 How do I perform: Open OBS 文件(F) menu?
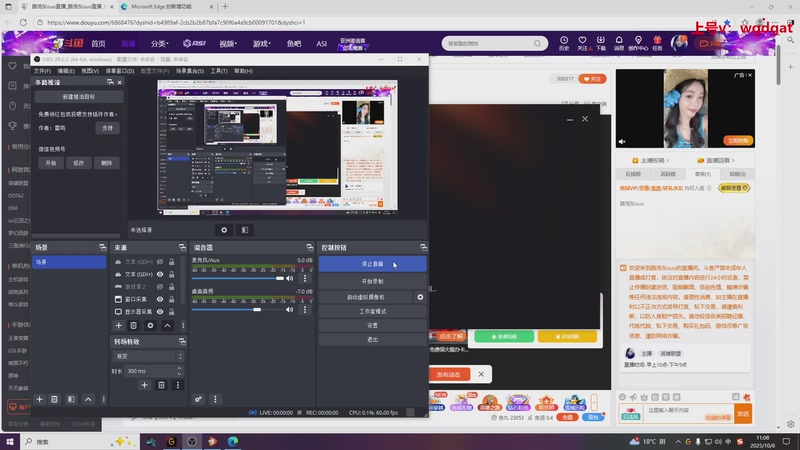(x=42, y=71)
